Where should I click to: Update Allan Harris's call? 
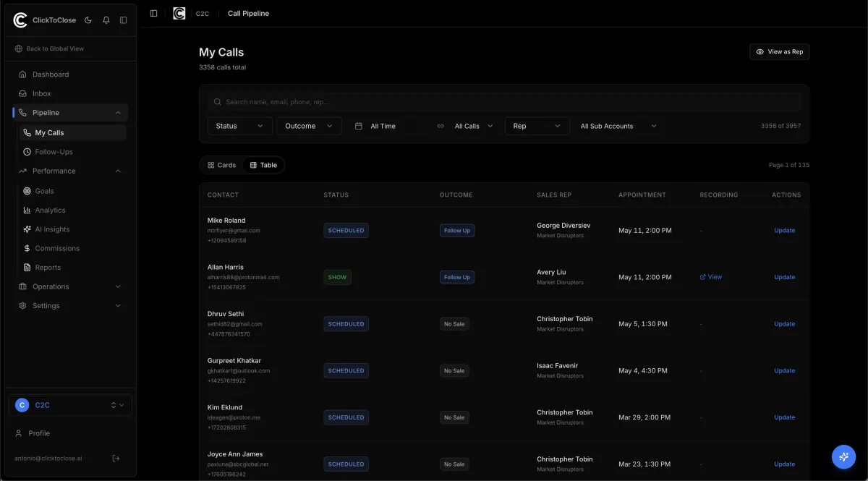coord(784,277)
